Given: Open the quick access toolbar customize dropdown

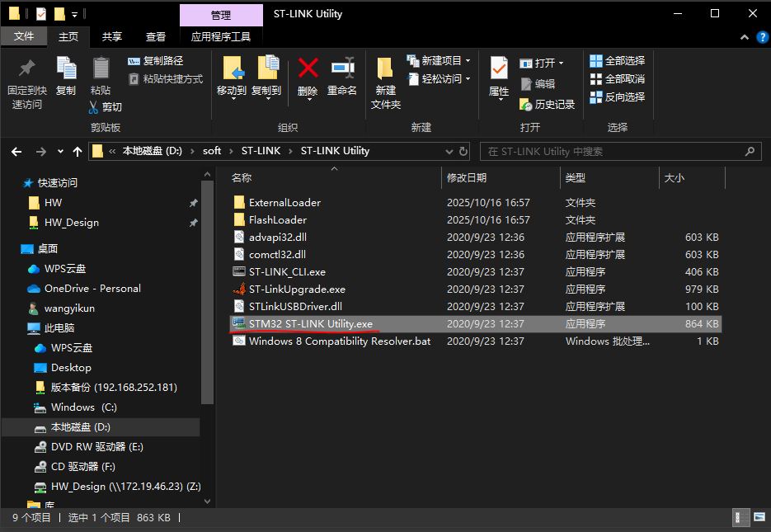Looking at the screenshot, I should coord(74,14).
